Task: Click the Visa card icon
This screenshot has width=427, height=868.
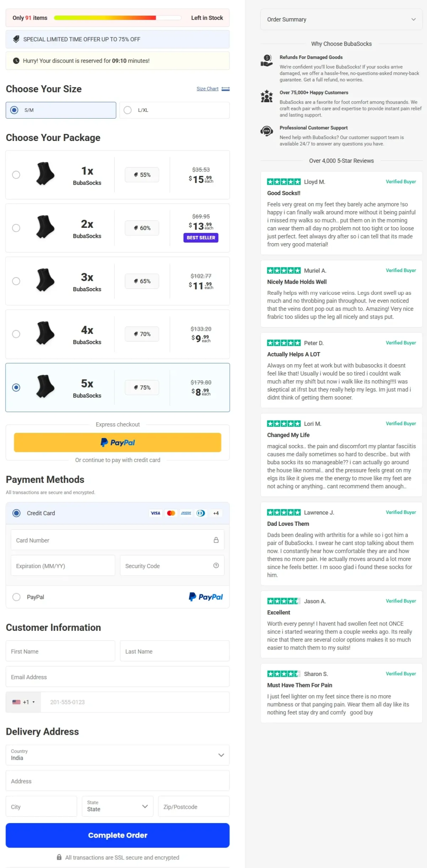Action: (155, 513)
